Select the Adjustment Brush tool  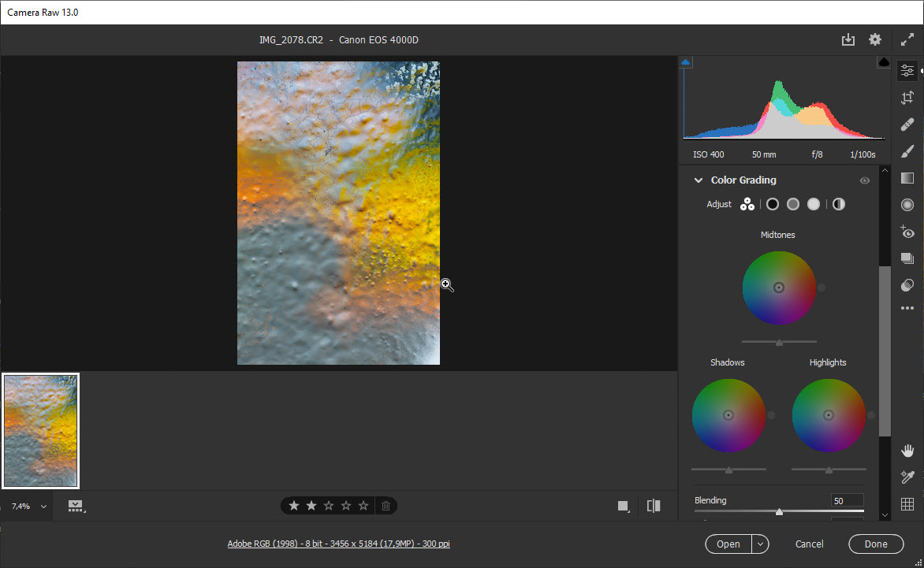tap(907, 150)
